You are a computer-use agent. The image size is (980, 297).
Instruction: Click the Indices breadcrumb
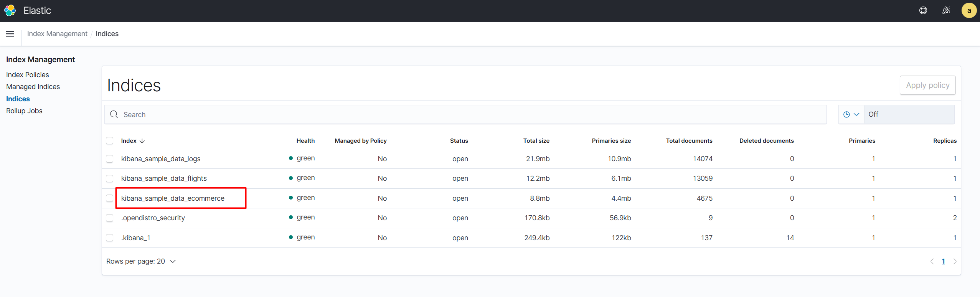click(x=107, y=34)
